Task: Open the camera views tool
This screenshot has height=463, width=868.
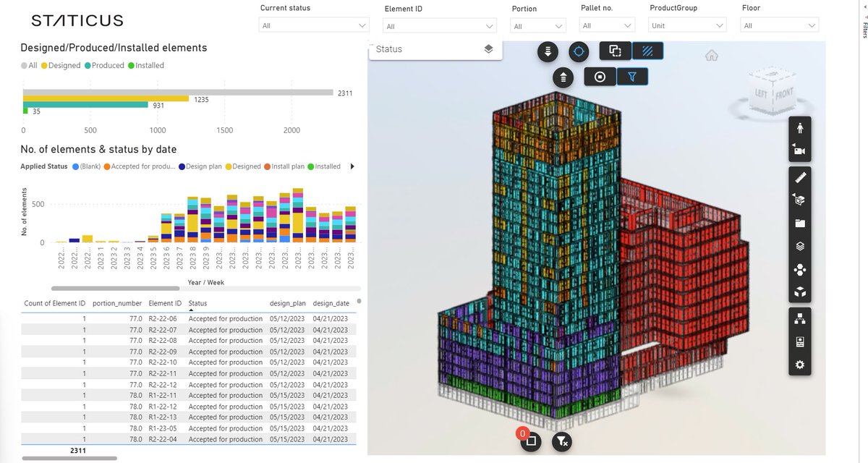Action: [x=799, y=150]
